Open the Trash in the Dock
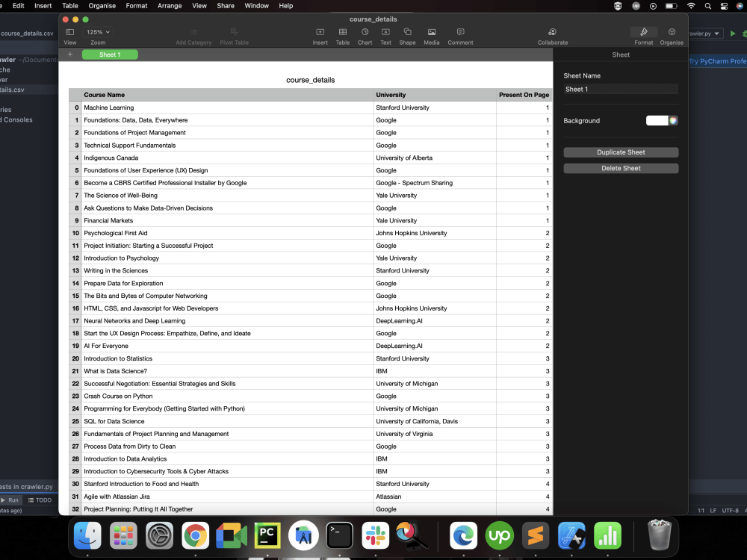This screenshot has width=747, height=560. (x=660, y=535)
